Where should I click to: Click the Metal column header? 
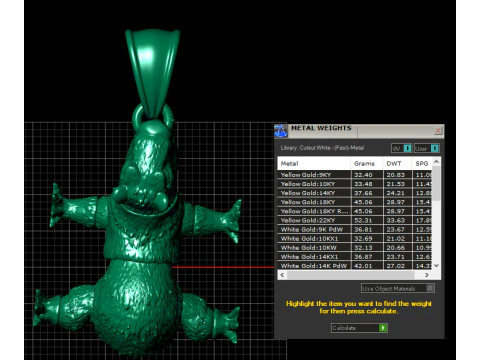click(x=314, y=164)
